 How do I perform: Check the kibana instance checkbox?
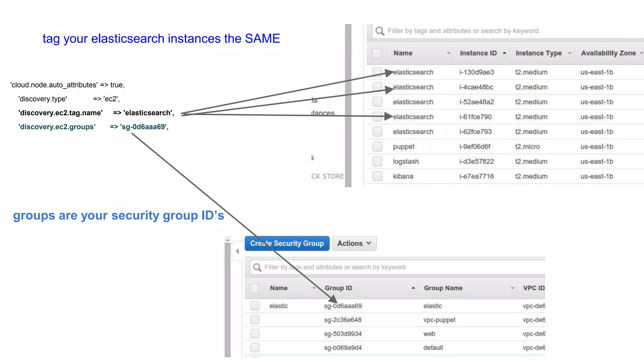(x=377, y=176)
